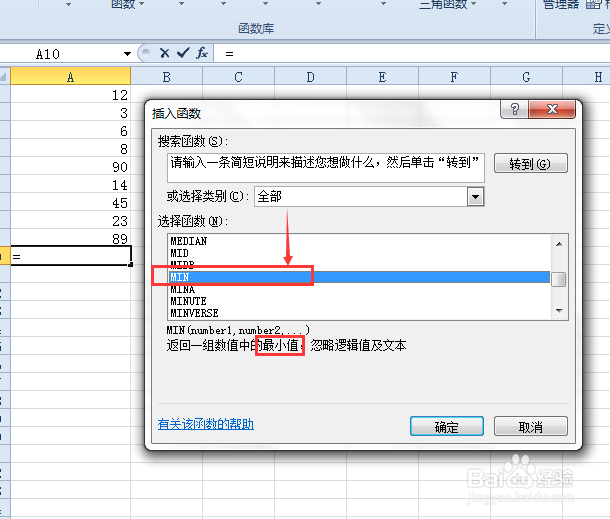The width and height of the screenshot is (610, 519).
Task: Close the Insert Function dialog
Action: pos(552,109)
